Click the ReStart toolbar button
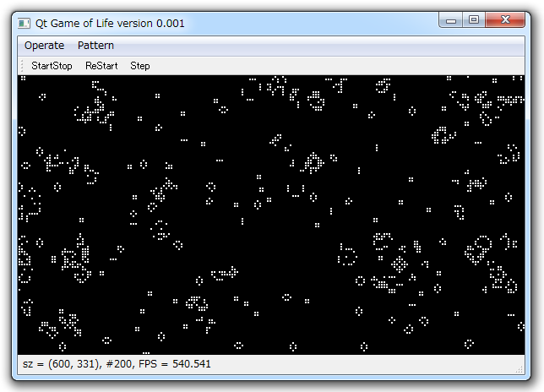 click(x=101, y=66)
